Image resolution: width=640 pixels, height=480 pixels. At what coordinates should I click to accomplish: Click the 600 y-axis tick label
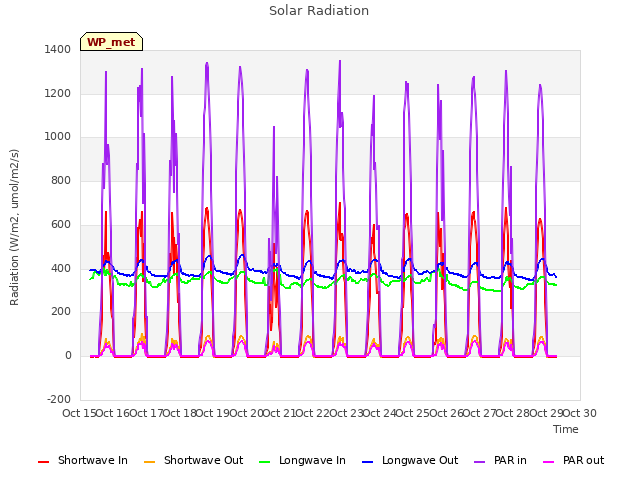[x=61, y=224]
